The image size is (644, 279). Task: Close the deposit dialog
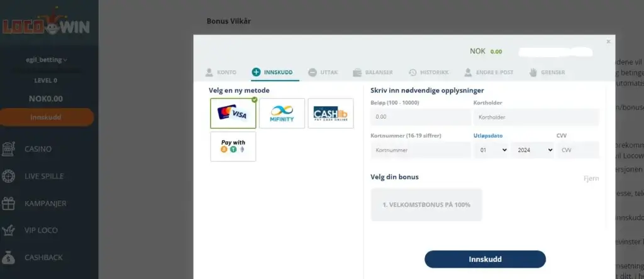[608, 41]
